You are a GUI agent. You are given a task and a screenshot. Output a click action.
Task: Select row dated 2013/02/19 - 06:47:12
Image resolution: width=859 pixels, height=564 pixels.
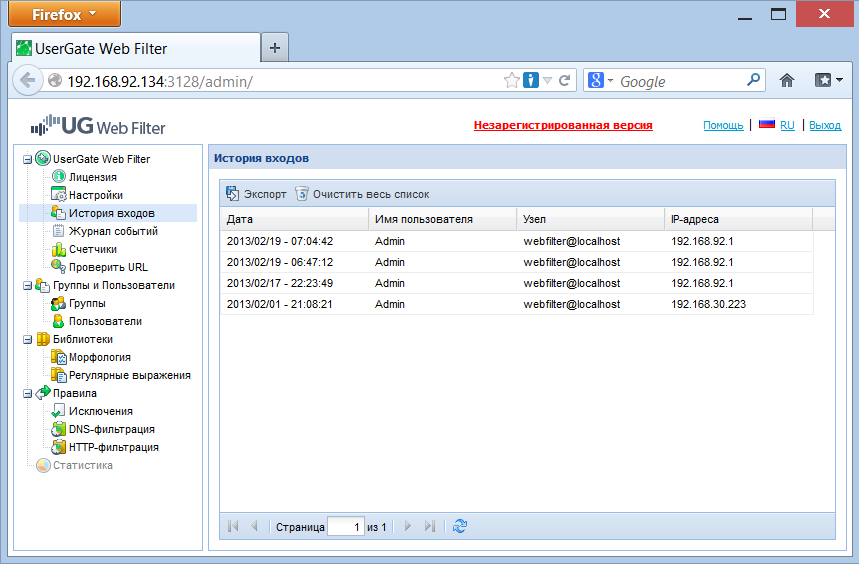click(517, 262)
